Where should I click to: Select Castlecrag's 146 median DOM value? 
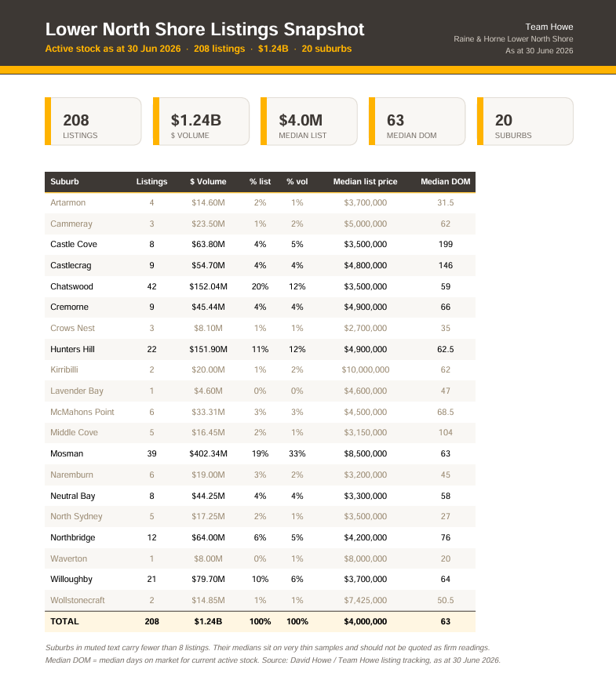(446, 265)
